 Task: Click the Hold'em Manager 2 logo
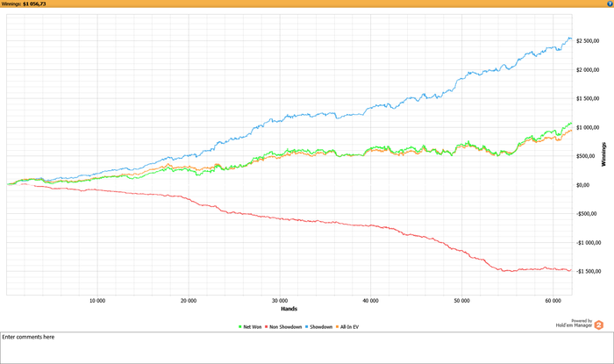coord(599,325)
